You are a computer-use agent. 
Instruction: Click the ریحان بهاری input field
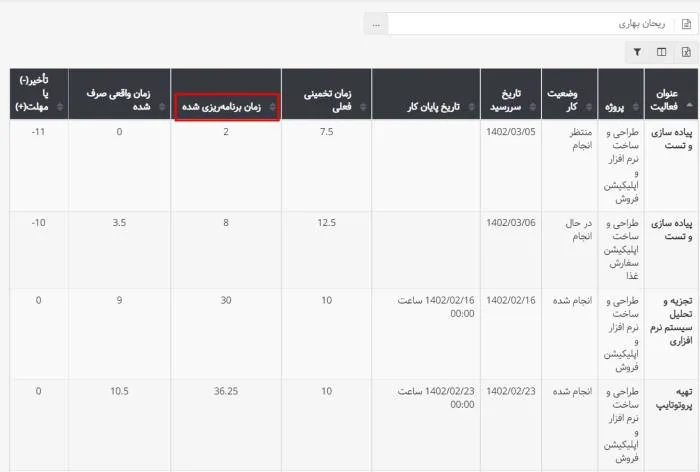click(531, 24)
